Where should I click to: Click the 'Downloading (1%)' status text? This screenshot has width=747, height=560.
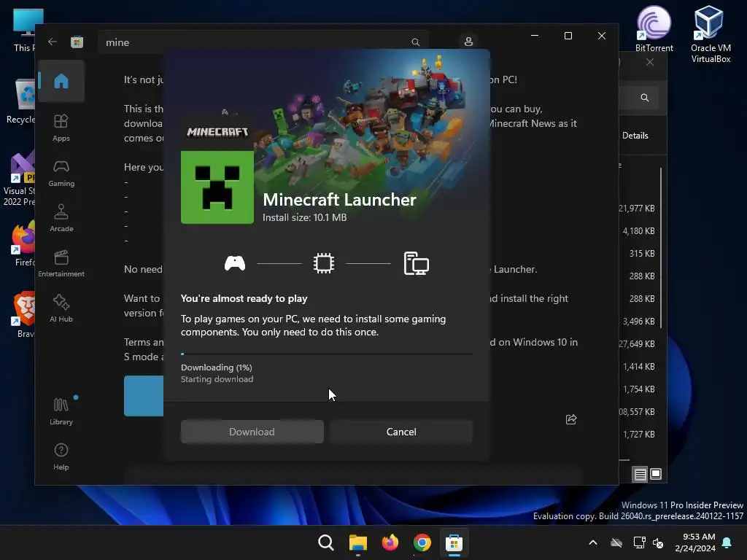click(216, 367)
